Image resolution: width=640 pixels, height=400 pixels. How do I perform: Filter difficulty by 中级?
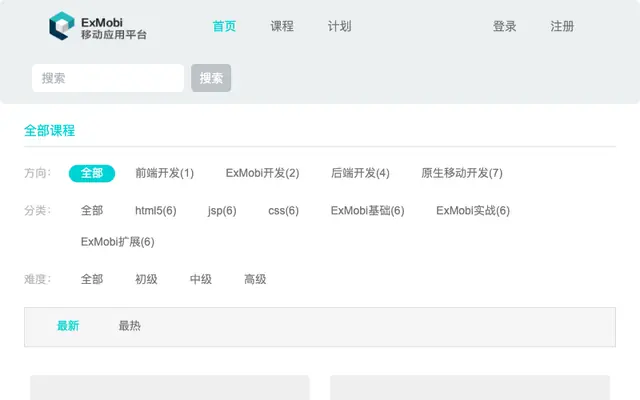pyautogui.click(x=200, y=279)
